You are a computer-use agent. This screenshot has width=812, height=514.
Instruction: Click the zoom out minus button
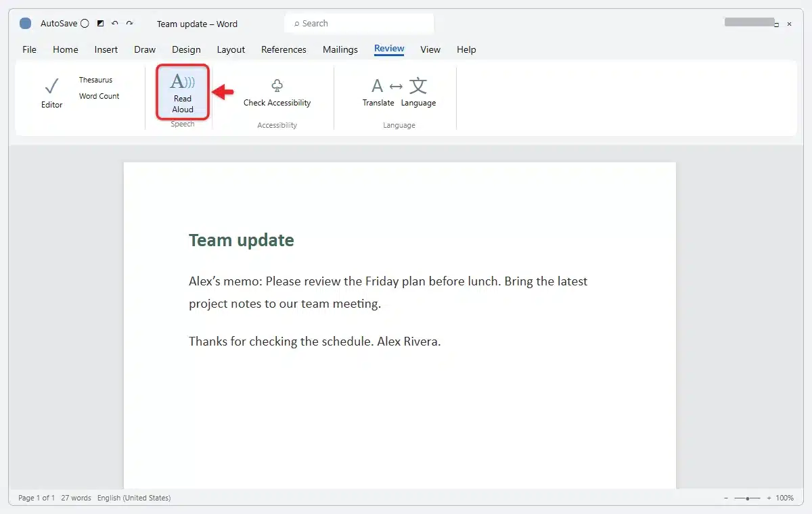pyautogui.click(x=726, y=498)
